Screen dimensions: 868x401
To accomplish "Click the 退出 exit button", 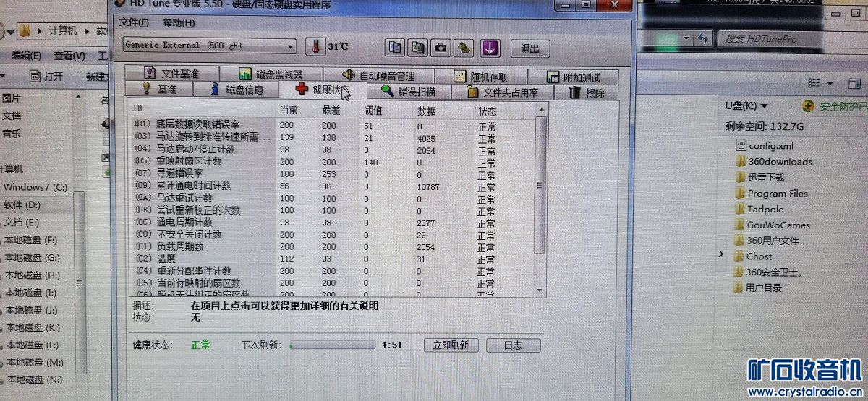I will [530, 49].
